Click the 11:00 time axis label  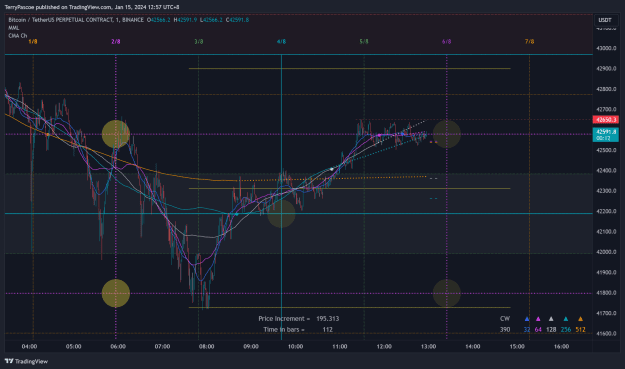pyautogui.click(x=340, y=346)
